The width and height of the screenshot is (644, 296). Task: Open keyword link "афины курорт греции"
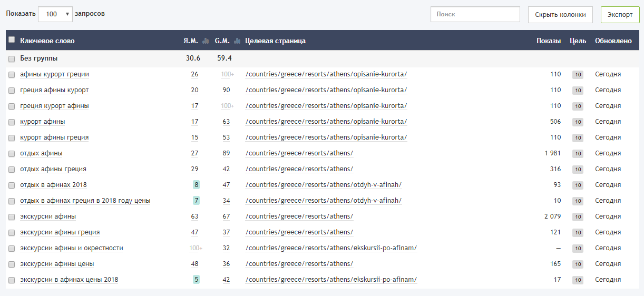(54, 74)
